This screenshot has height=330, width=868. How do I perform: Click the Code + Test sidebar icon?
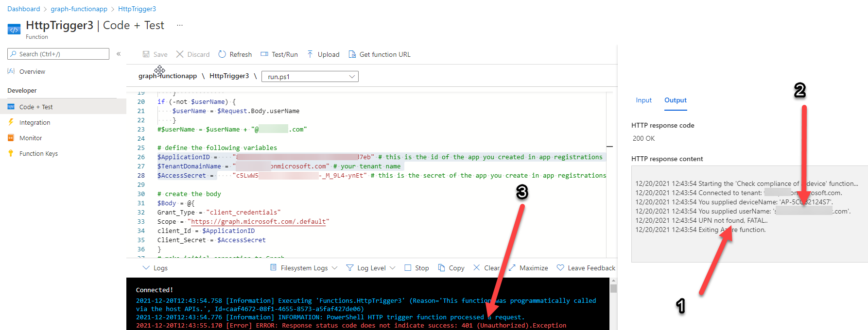11,107
